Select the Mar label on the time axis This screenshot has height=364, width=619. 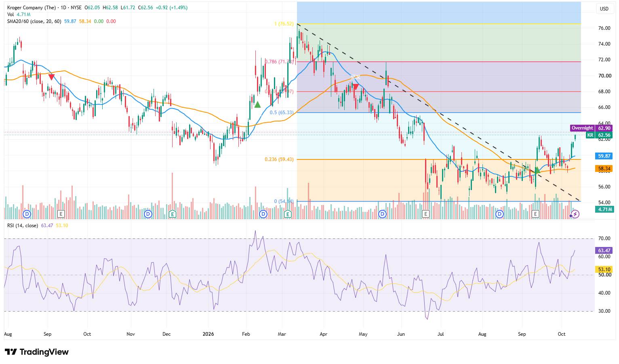282,334
